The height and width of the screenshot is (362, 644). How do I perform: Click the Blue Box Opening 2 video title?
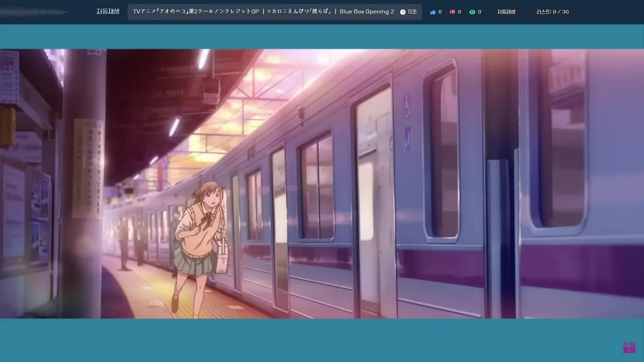pyautogui.click(x=263, y=12)
